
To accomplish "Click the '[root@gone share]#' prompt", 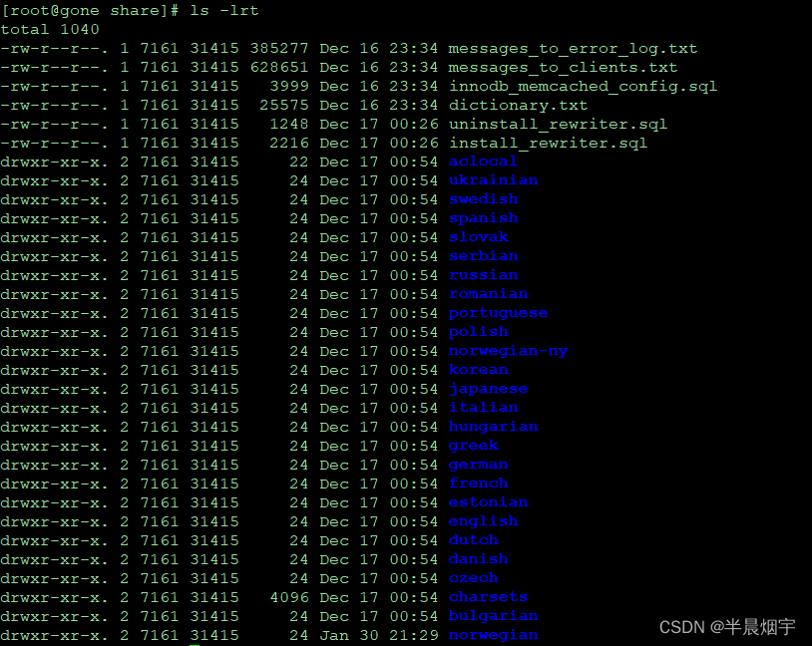I will [x=90, y=10].
